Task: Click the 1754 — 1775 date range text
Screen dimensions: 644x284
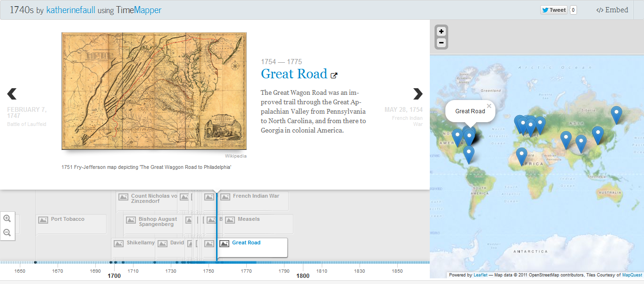Action: tap(282, 62)
